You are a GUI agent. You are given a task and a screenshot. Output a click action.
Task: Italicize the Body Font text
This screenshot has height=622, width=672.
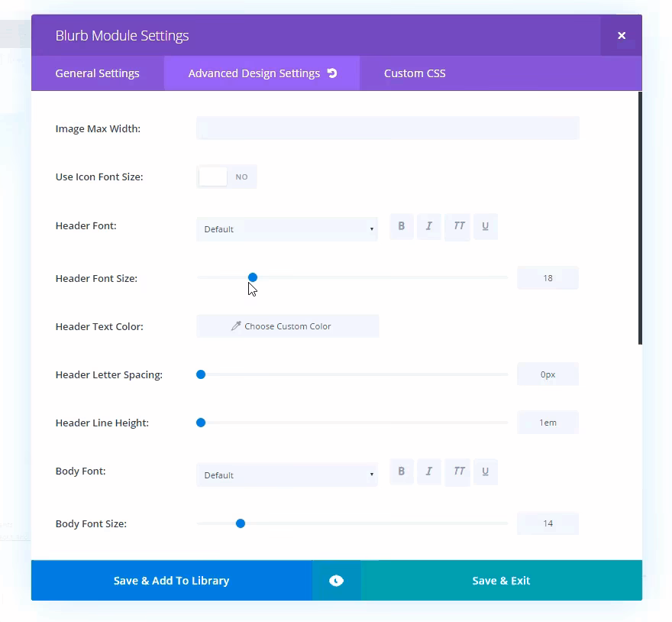pos(429,471)
